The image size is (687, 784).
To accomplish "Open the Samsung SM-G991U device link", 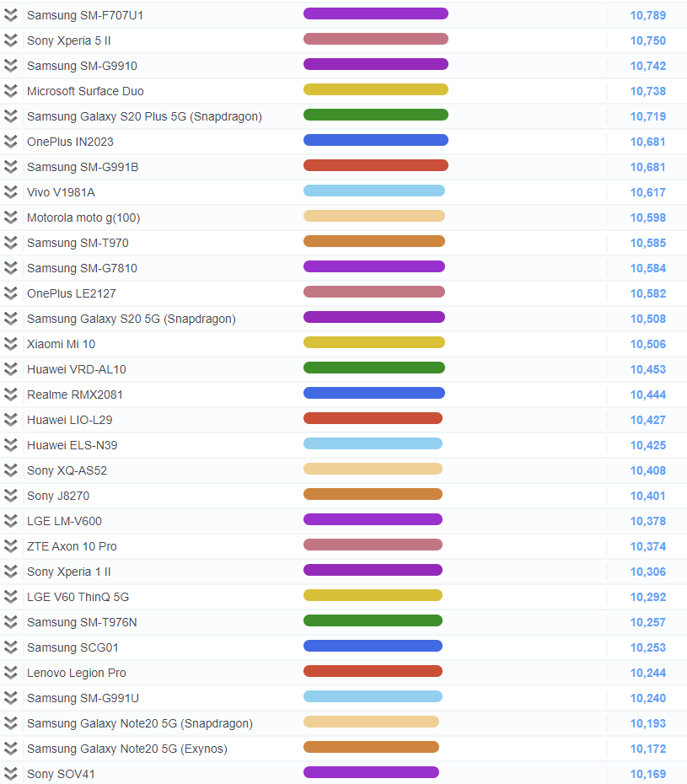I will pos(83,698).
